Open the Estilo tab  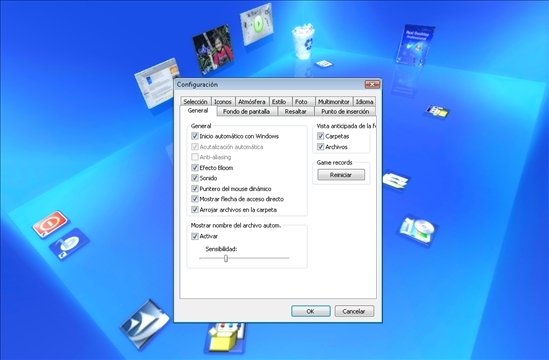(x=279, y=102)
